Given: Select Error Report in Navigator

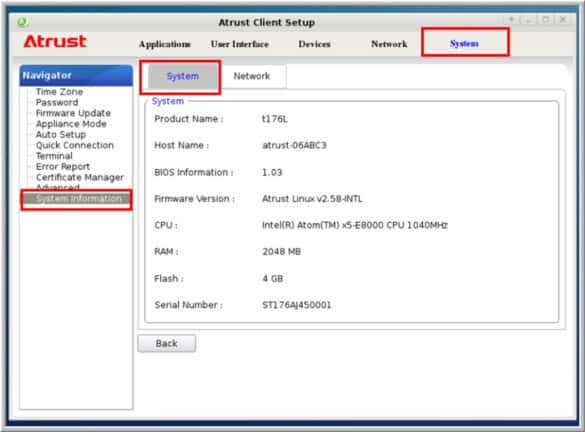Looking at the screenshot, I should pos(63,166).
